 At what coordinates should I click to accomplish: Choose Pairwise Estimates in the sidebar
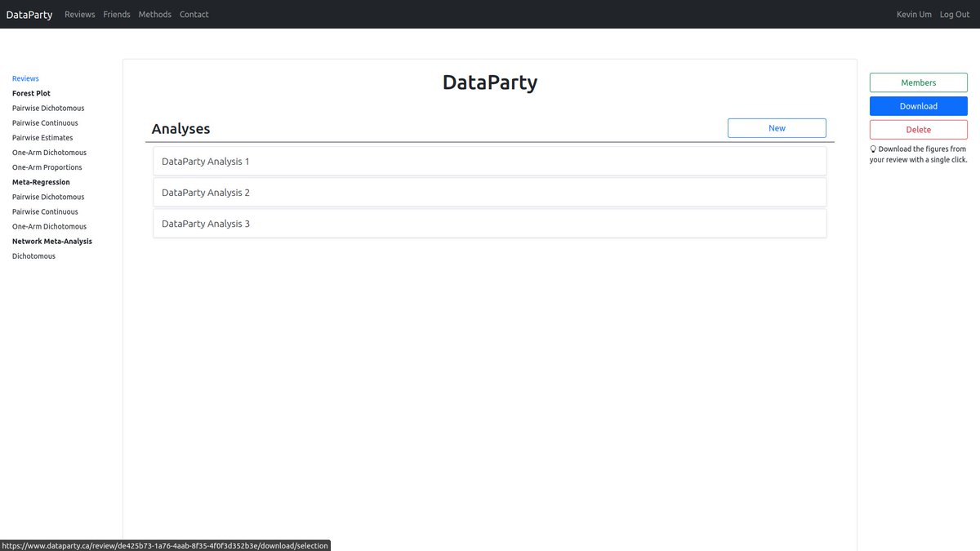pyautogui.click(x=42, y=137)
